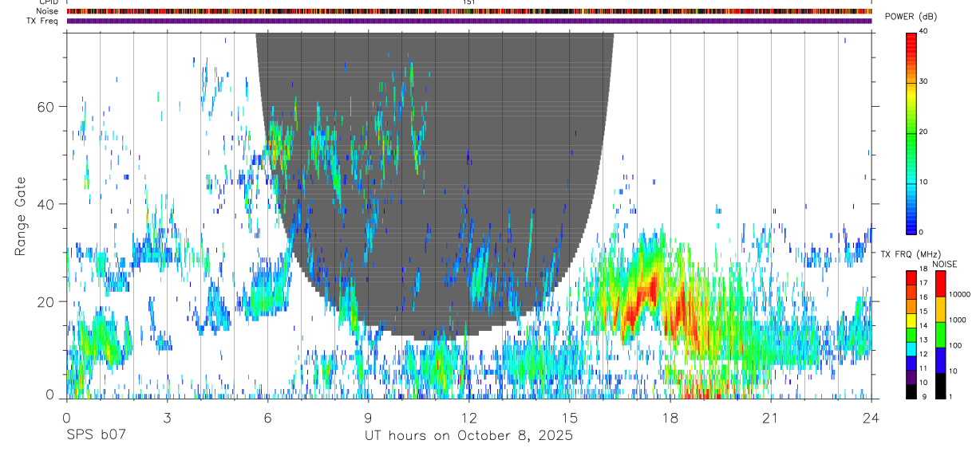This screenshot has height=452, width=980.
Task: Pick the red top of the power colorbar
Action: [x=911, y=40]
